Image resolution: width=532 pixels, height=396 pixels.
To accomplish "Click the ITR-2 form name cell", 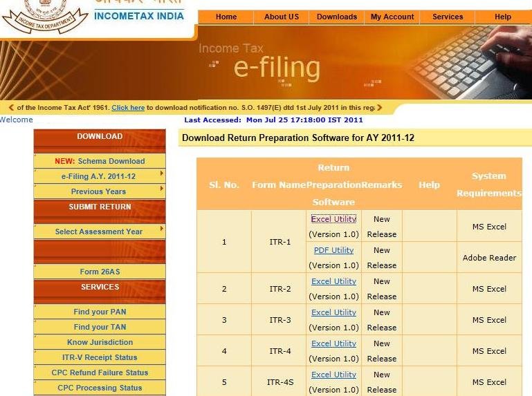I will point(280,289).
